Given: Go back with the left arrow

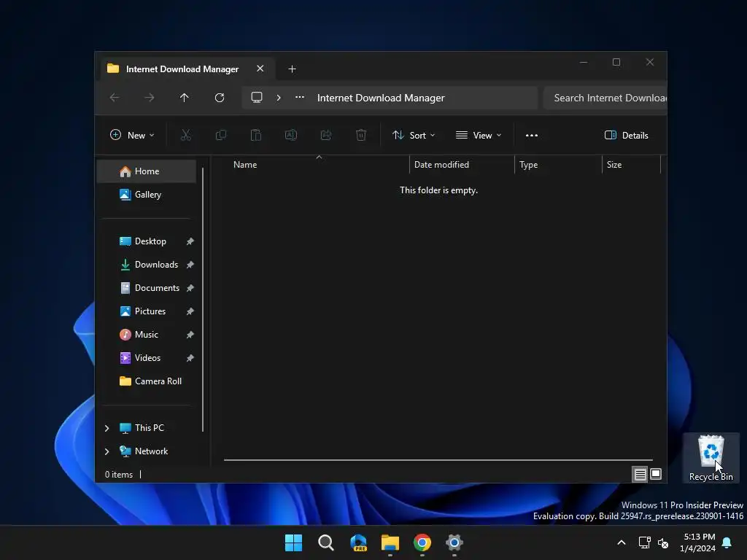Looking at the screenshot, I should pyautogui.click(x=115, y=98).
